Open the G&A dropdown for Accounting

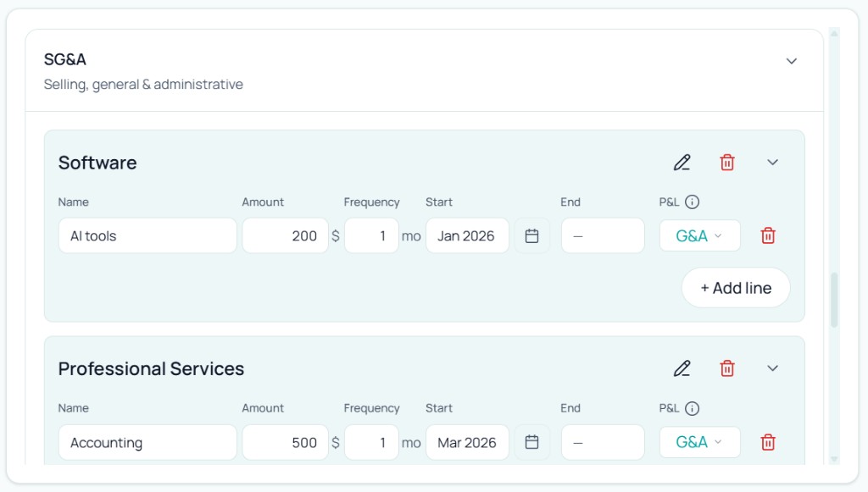click(699, 442)
